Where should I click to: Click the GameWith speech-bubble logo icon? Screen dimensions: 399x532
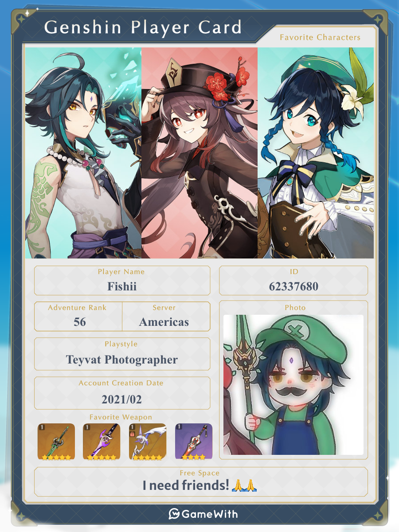[174, 514]
